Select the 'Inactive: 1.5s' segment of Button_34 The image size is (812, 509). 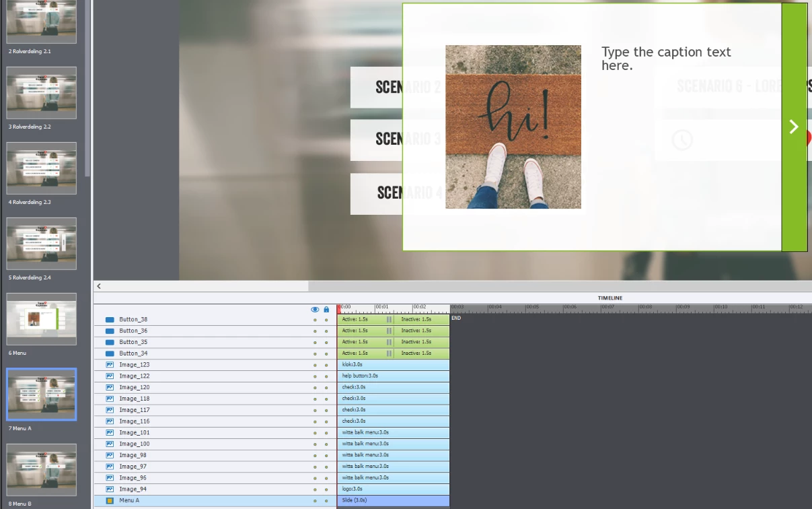(422, 354)
